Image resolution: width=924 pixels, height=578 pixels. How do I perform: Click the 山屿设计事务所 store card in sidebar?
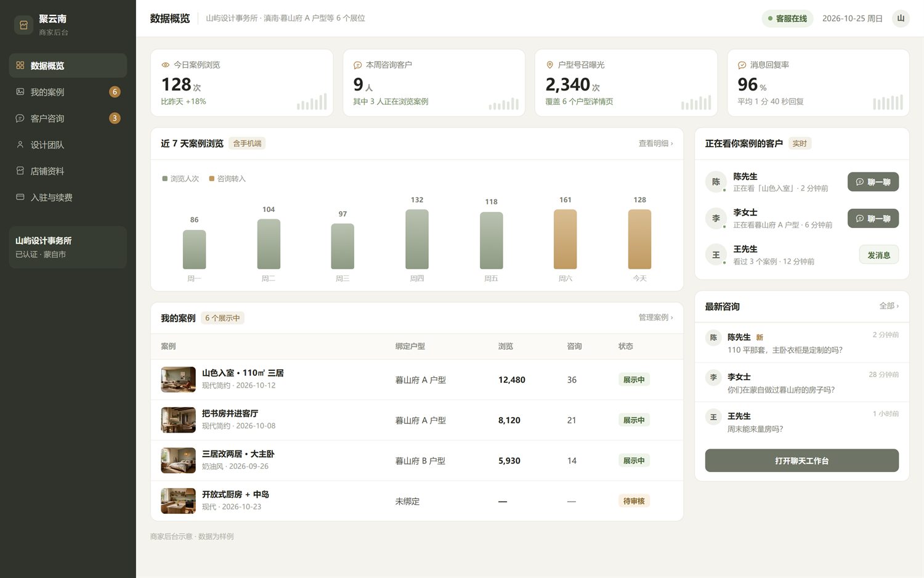pos(68,247)
